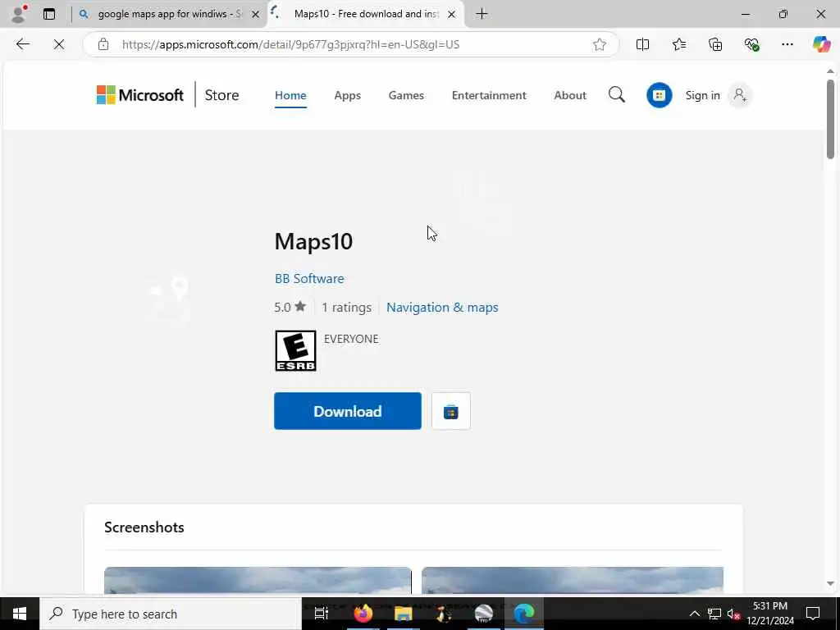Show hidden system tray icons
This screenshot has height=630, width=840.
694,614
